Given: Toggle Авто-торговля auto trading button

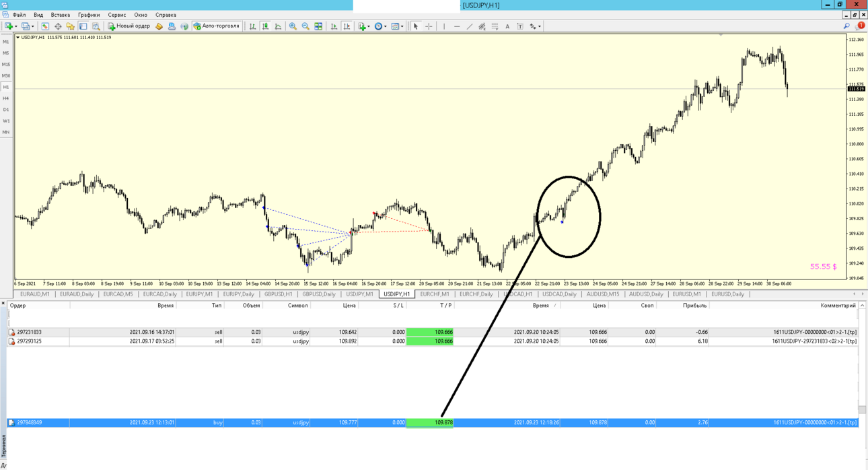Looking at the screenshot, I should (217, 26).
